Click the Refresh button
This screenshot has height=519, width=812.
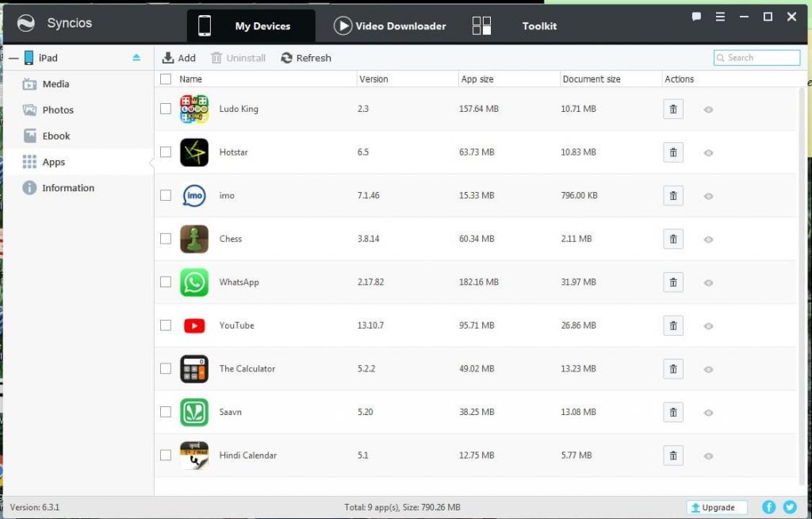(x=305, y=58)
